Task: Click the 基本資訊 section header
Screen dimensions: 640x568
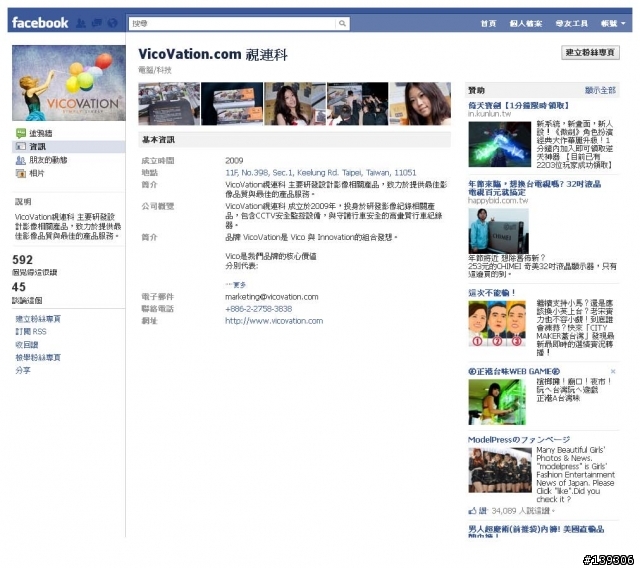Action: click(x=295, y=140)
